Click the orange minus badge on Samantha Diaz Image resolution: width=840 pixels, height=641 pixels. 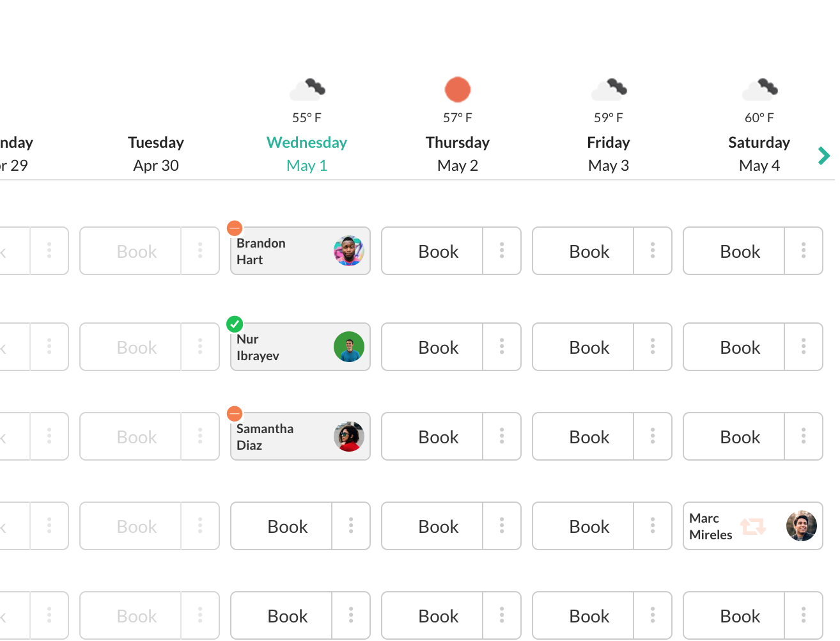(235, 413)
